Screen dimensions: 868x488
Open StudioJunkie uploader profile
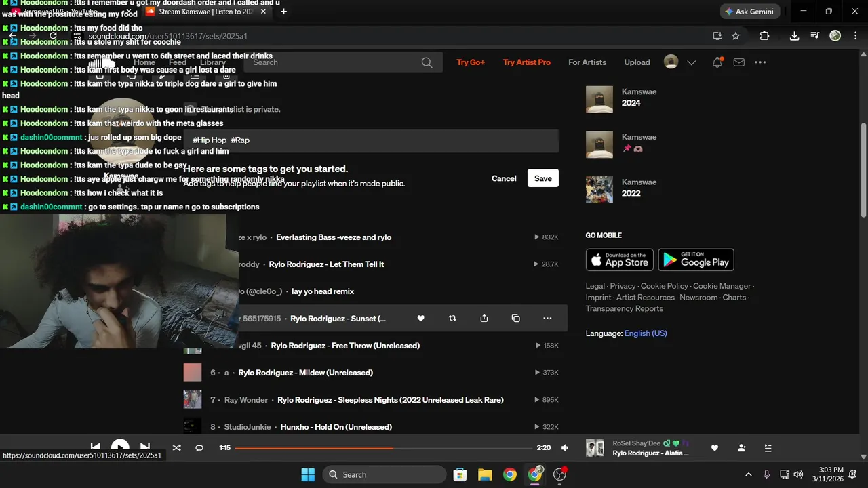(x=248, y=427)
